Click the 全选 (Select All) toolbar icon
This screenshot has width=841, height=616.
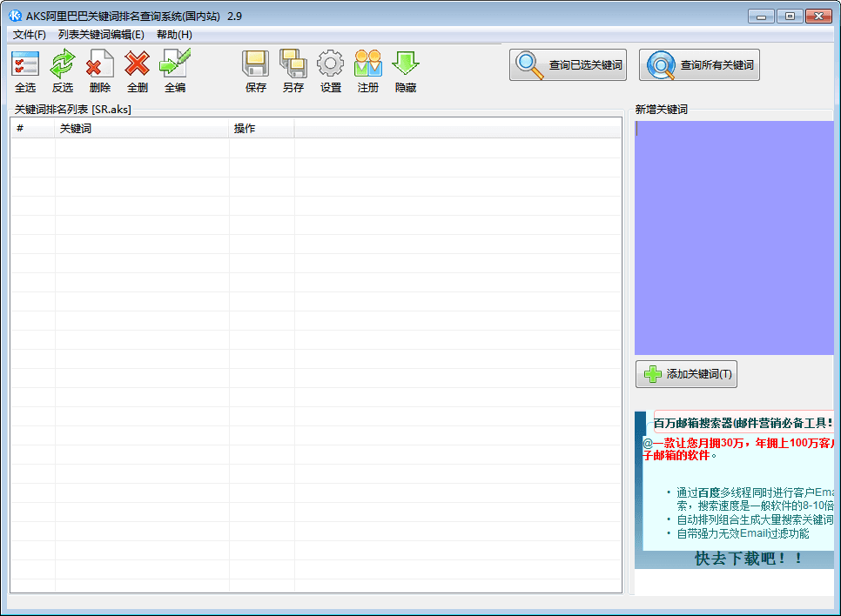tap(25, 65)
